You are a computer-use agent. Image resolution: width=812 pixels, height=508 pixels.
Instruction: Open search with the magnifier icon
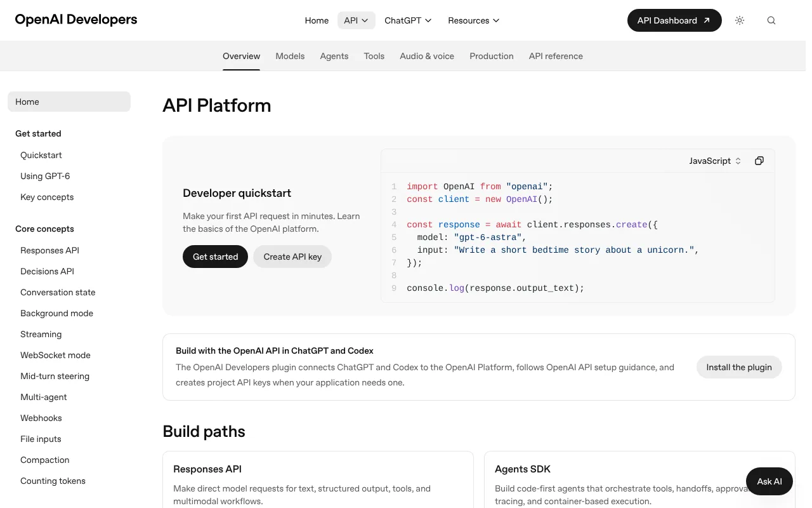[771, 20]
